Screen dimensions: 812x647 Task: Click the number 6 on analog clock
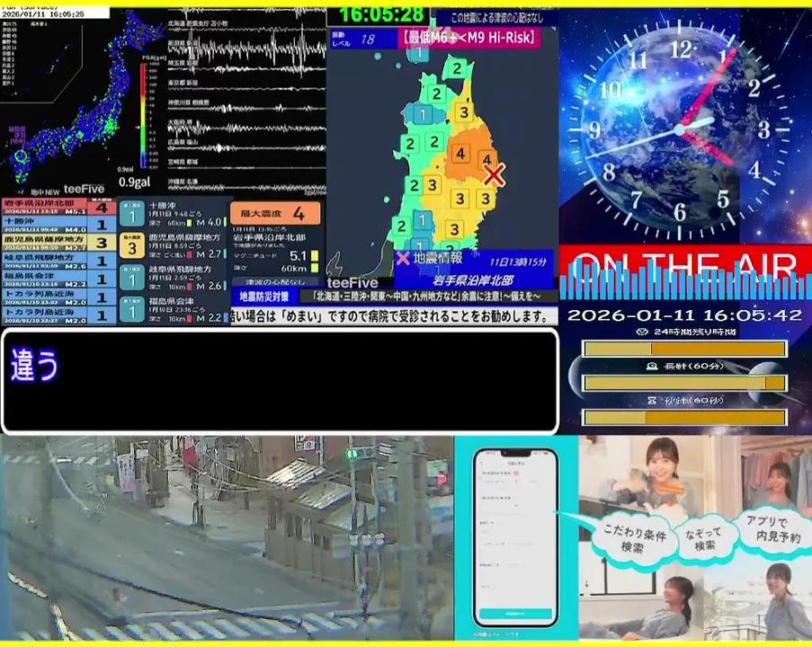click(680, 212)
